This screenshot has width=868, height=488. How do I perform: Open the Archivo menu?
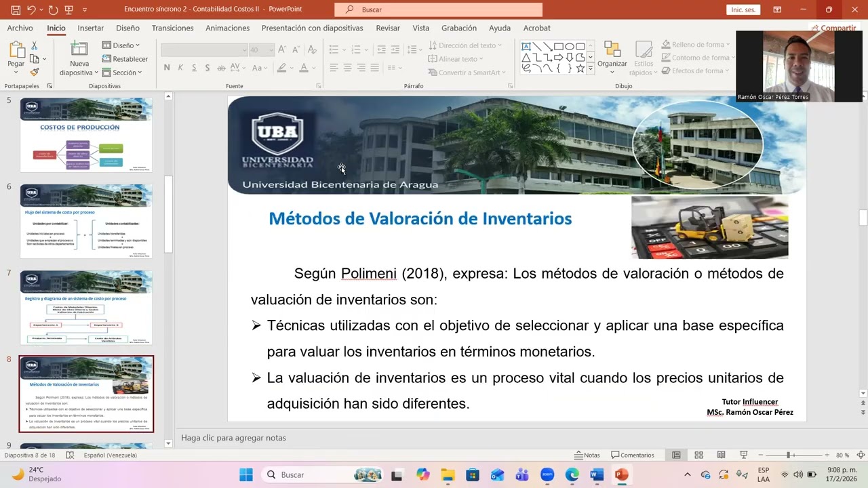point(20,28)
